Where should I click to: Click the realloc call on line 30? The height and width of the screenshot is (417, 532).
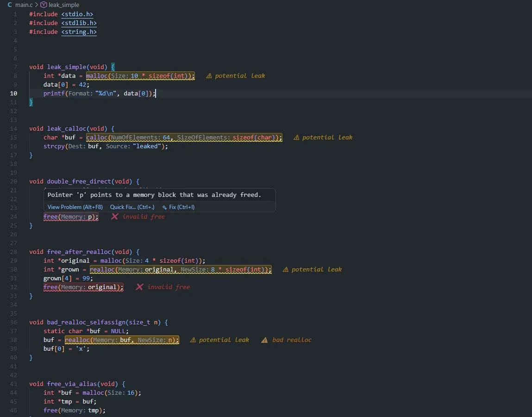pos(181,270)
